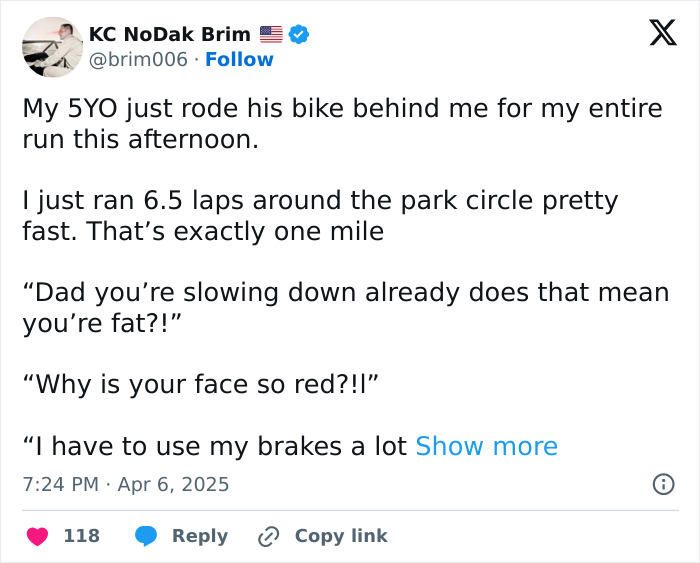This screenshot has width=700, height=563.
Task: Click the chain link copy icon
Action: tap(268, 536)
